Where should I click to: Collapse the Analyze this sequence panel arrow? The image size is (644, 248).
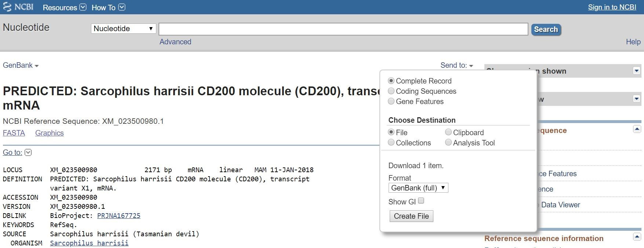click(x=637, y=129)
